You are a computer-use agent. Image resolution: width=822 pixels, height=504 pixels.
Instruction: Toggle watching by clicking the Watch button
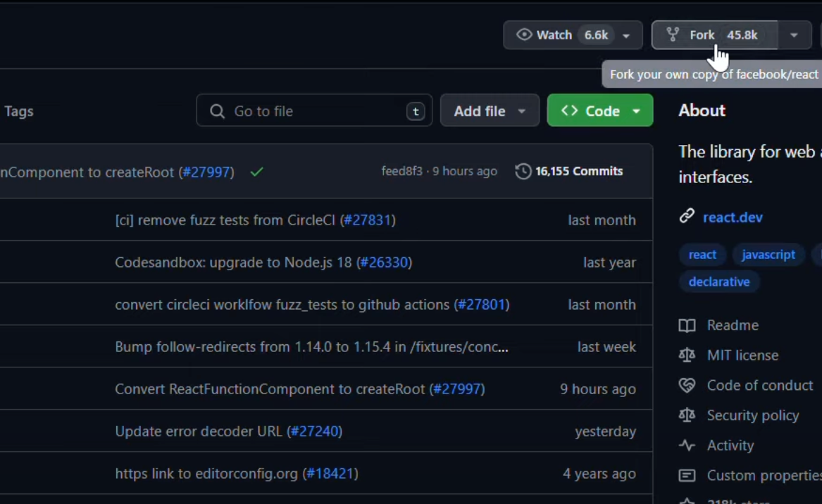554,34
